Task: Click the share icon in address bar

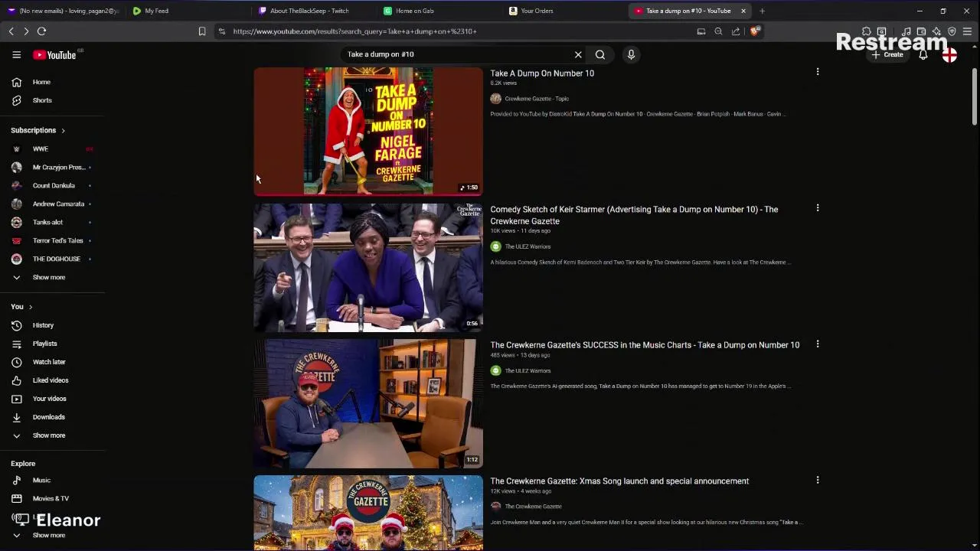Action: tap(736, 31)
